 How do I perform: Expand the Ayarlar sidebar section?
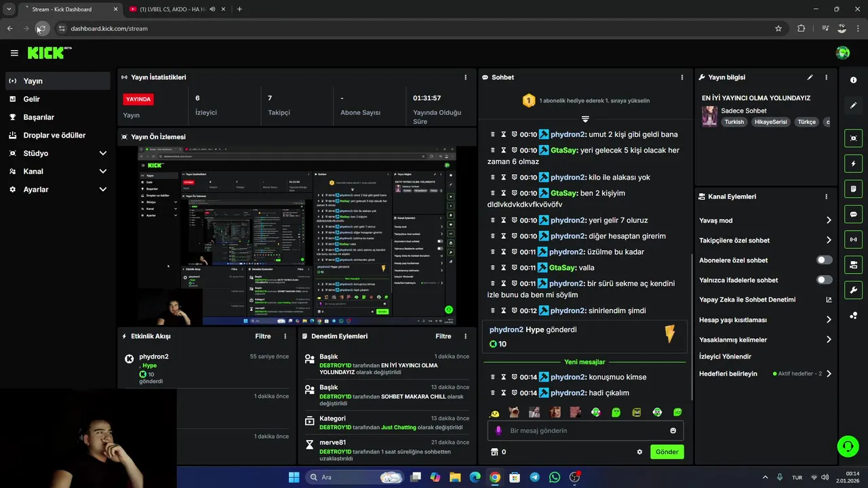pyautogui.click(x=102, y=190)
